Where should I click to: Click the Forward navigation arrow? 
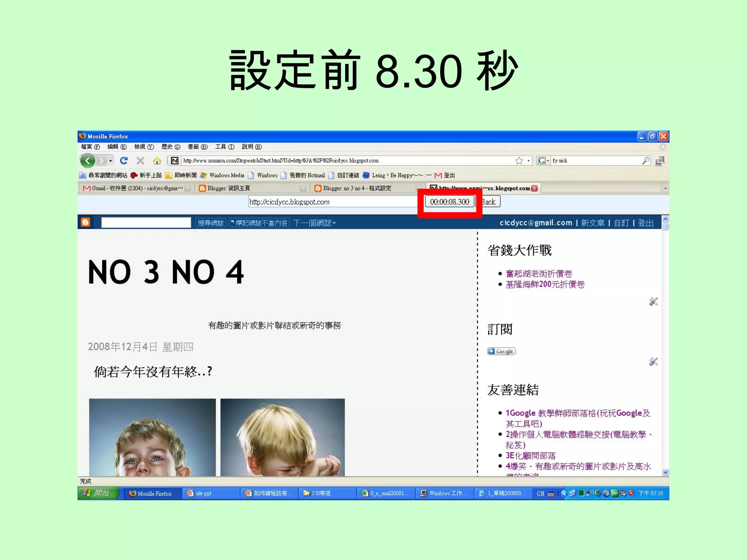coord(101,160)
